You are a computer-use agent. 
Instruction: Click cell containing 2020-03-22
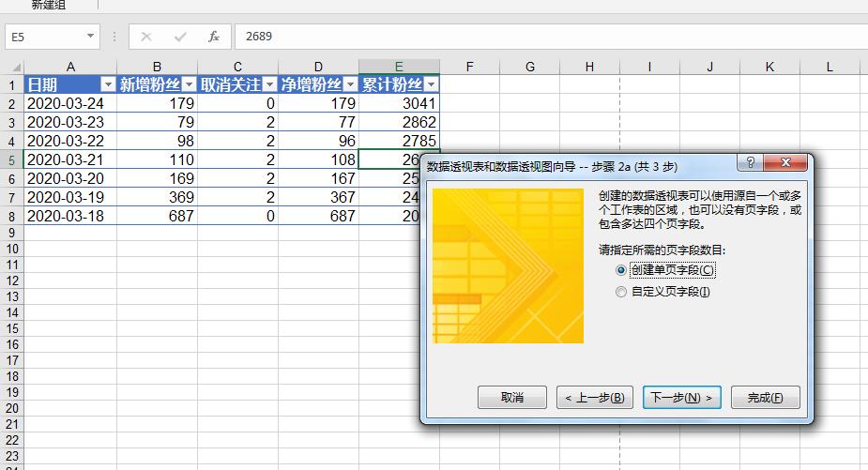click(70, 141)
